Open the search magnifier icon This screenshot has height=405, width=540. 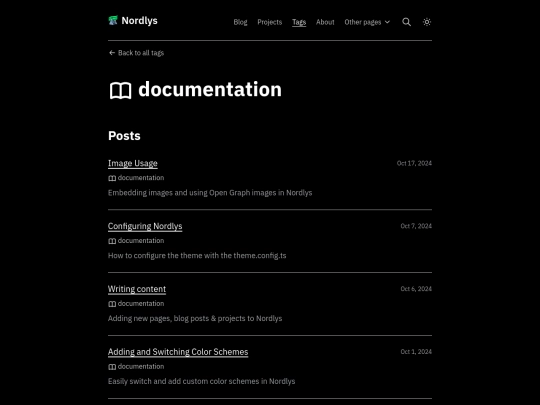tap(406, 22)
